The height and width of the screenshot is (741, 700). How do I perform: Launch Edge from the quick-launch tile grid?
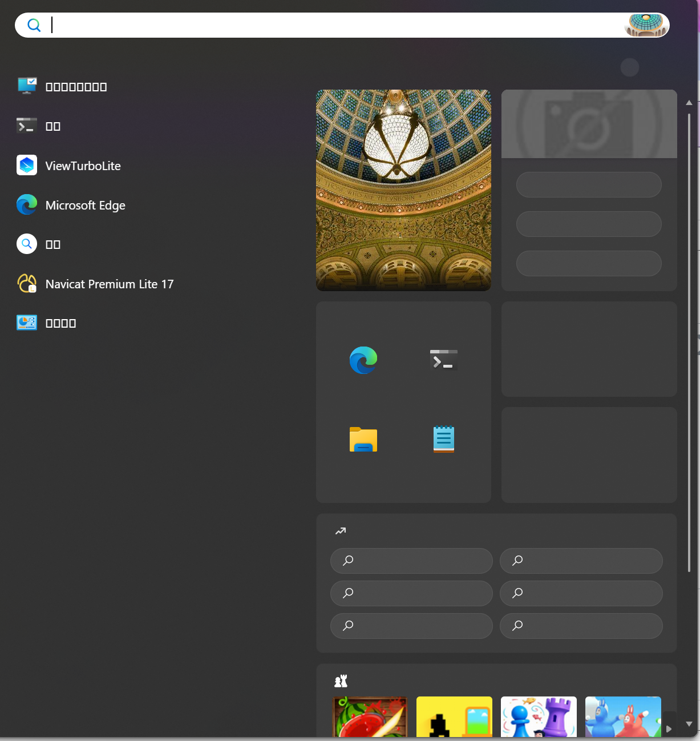pyautogui.click(x=363, y=360)
